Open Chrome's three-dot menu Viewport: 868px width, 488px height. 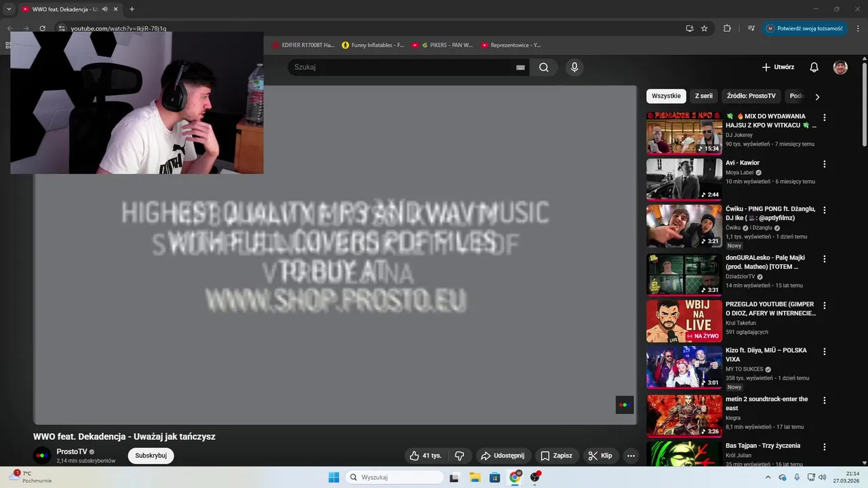859,28
